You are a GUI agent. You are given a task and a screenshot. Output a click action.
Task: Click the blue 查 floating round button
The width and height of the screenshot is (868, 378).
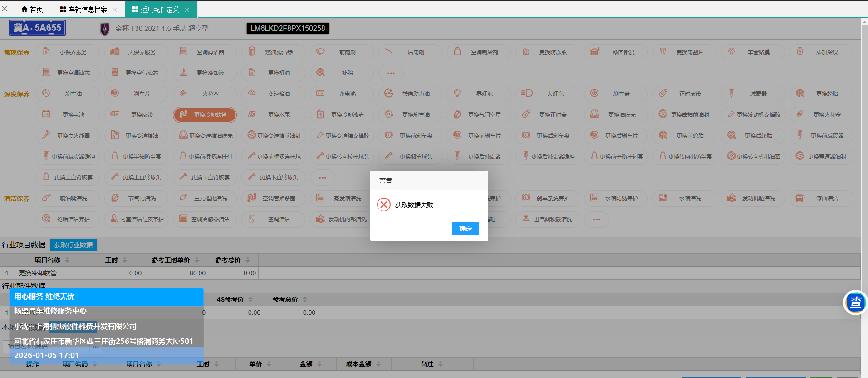coord(855,302)
